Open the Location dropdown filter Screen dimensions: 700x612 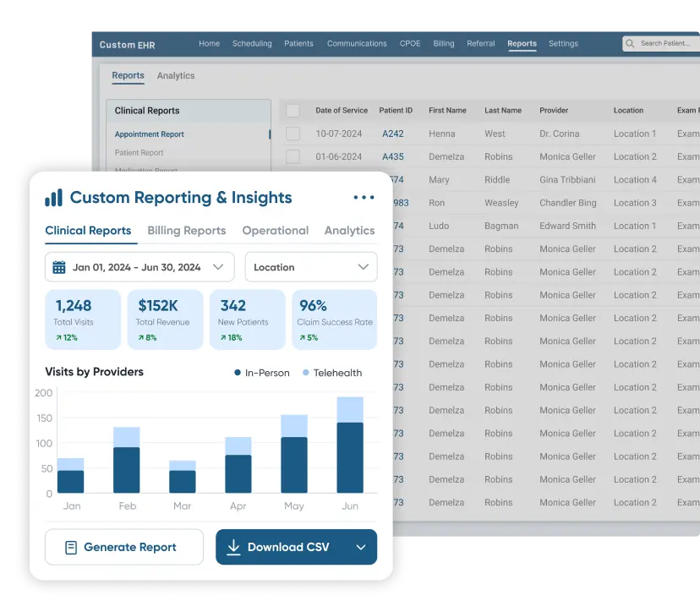pyautogui.click(x=311, y=267)
